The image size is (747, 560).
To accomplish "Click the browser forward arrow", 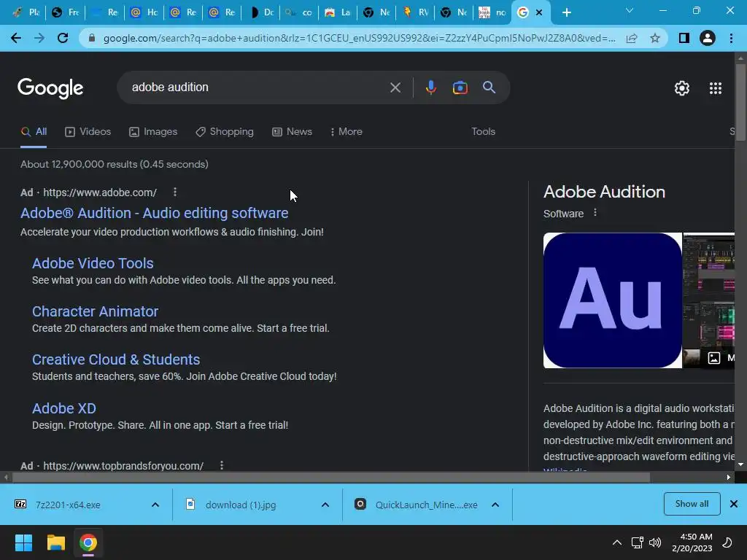I will coord(39,38).
